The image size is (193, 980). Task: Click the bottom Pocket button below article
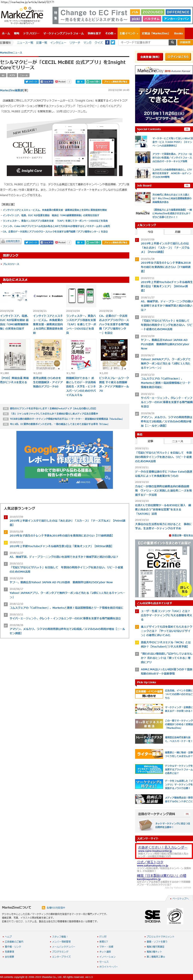click(61, 242)
